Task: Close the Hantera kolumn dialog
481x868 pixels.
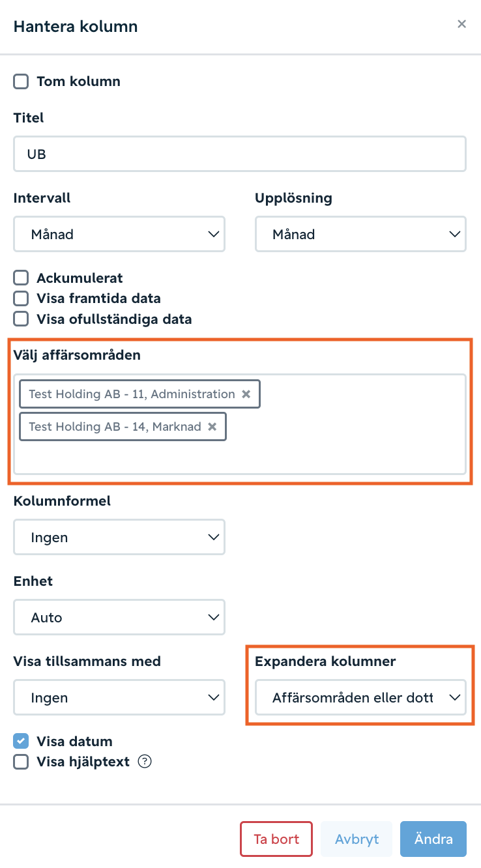Action: tap(461, 24)
